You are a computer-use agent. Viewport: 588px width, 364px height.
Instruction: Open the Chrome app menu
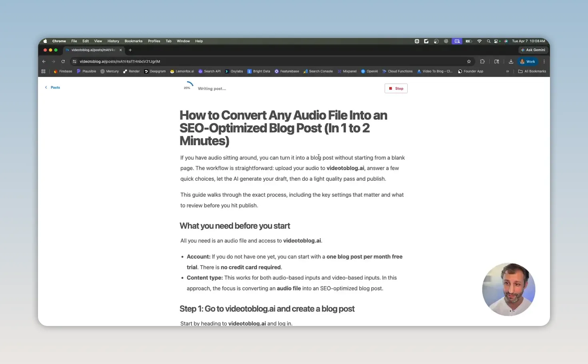[59, 41]
